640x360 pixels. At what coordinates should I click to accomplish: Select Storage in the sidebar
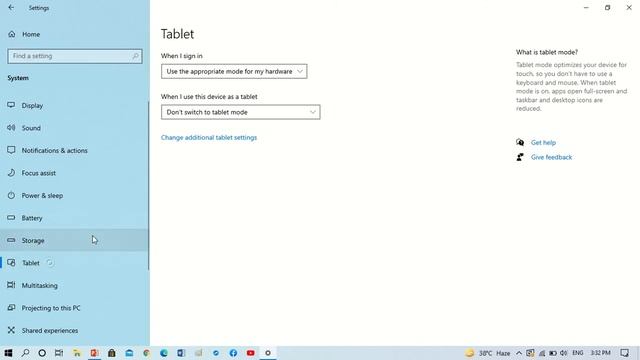[74, 240]
